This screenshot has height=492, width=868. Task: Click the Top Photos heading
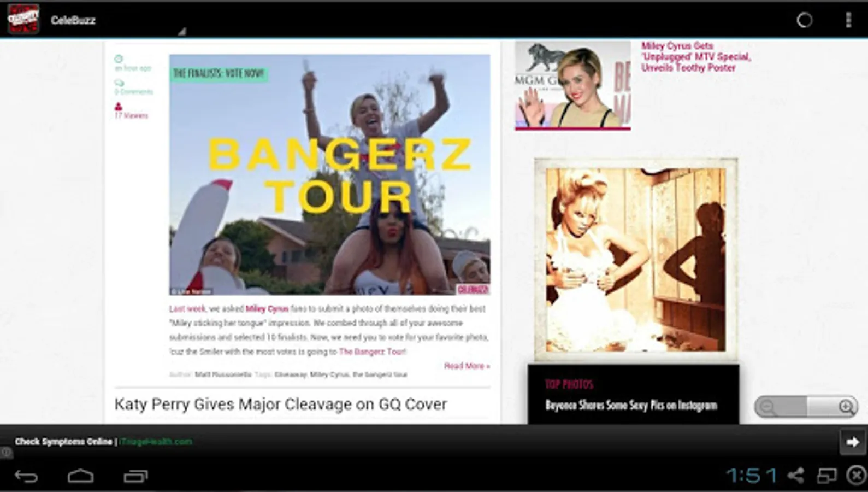[x=569, y=384]
